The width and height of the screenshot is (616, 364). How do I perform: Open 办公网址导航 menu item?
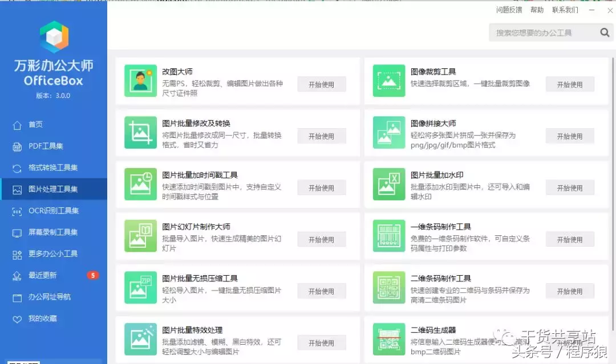click(54, 297)
